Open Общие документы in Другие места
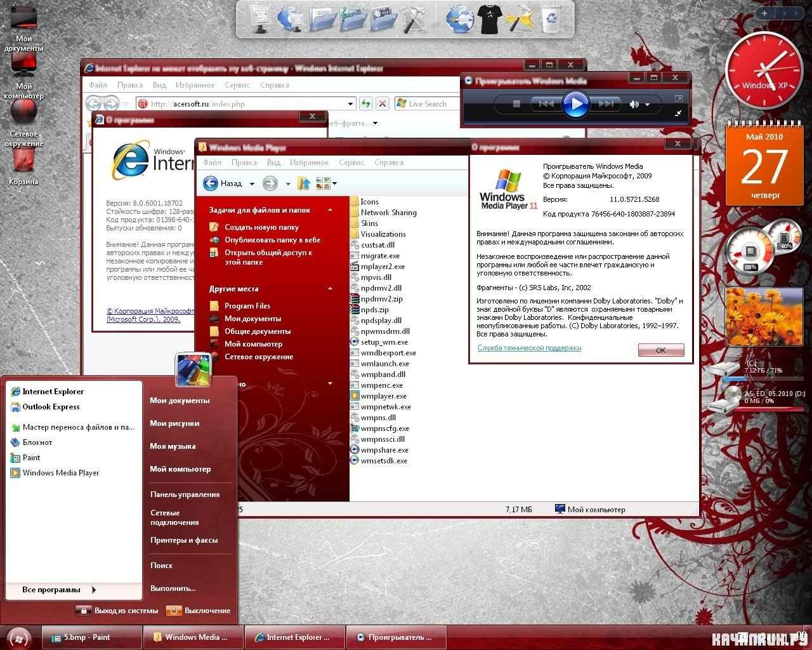Viewport: 812px width, 650px height. [258, 331]
